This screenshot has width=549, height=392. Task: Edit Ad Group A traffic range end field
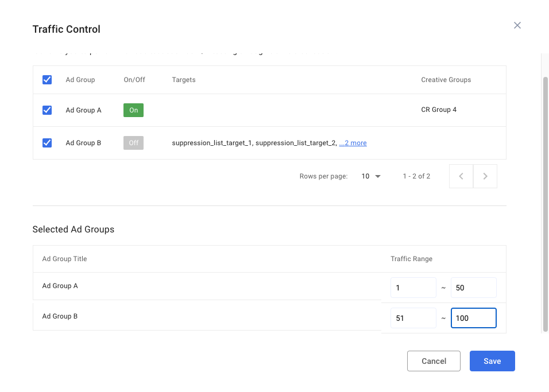tap(473, 288)
